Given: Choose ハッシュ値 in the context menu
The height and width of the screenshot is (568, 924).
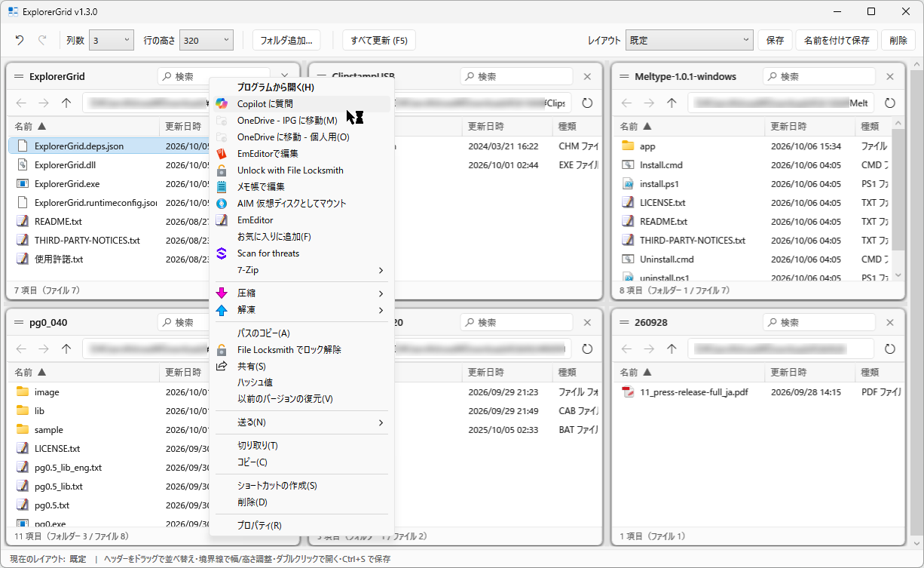Looking at the screenshot, I should point(301,382).
